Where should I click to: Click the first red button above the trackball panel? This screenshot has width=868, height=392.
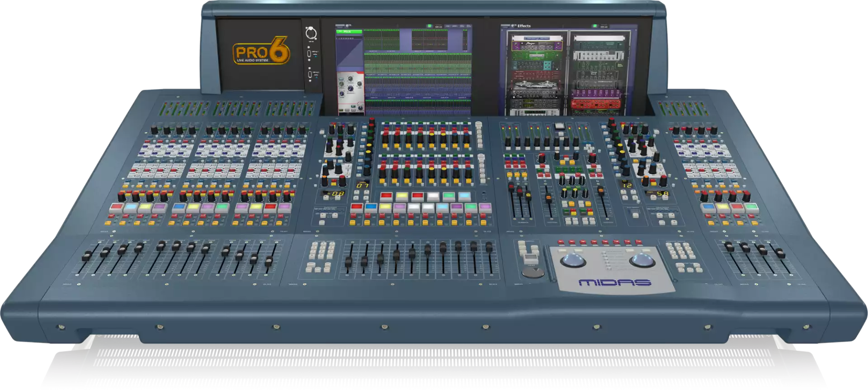click(x=561, y=242)
